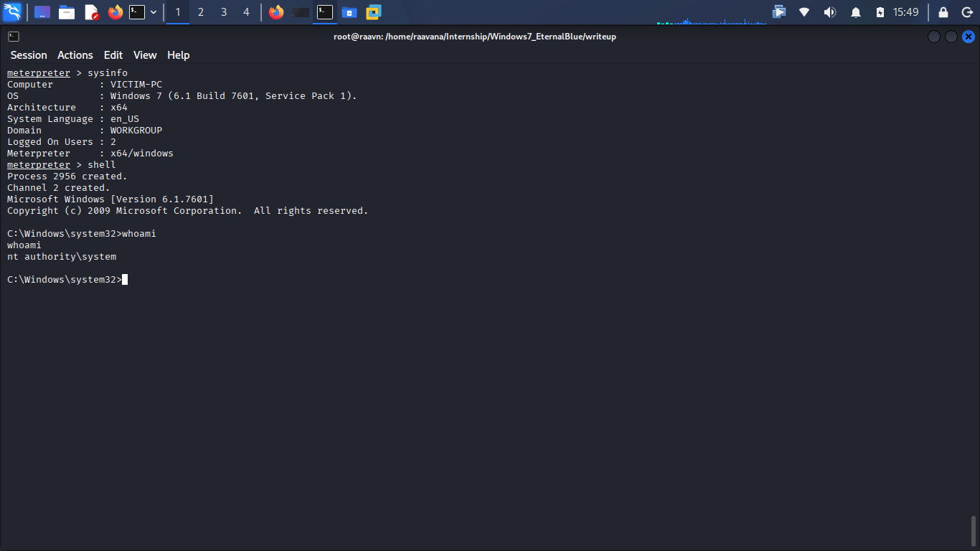The height and width of the screenshot is (551, 980).
Task: Click the terminal window title text
Action: [475, 37]
